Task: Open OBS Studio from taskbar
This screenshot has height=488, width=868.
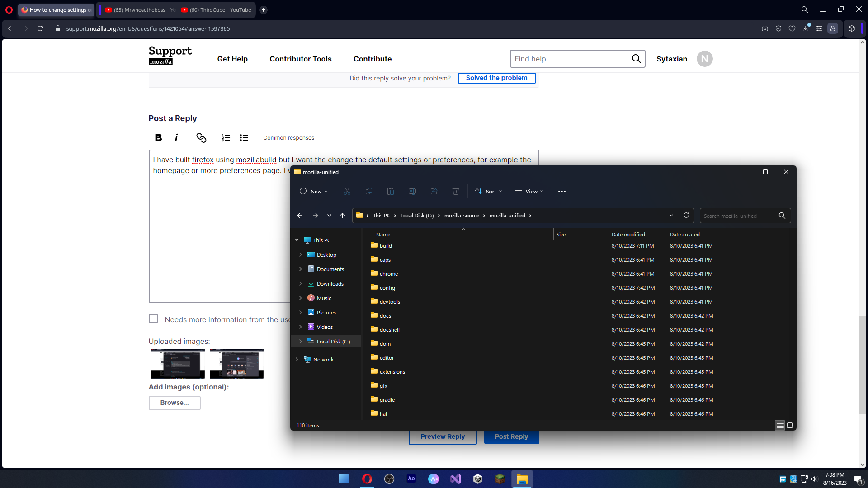Action: click(x=389, y=479)
